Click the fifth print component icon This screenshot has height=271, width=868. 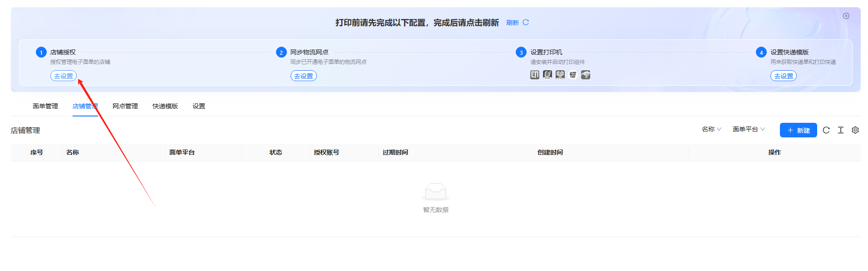(586, 75)
